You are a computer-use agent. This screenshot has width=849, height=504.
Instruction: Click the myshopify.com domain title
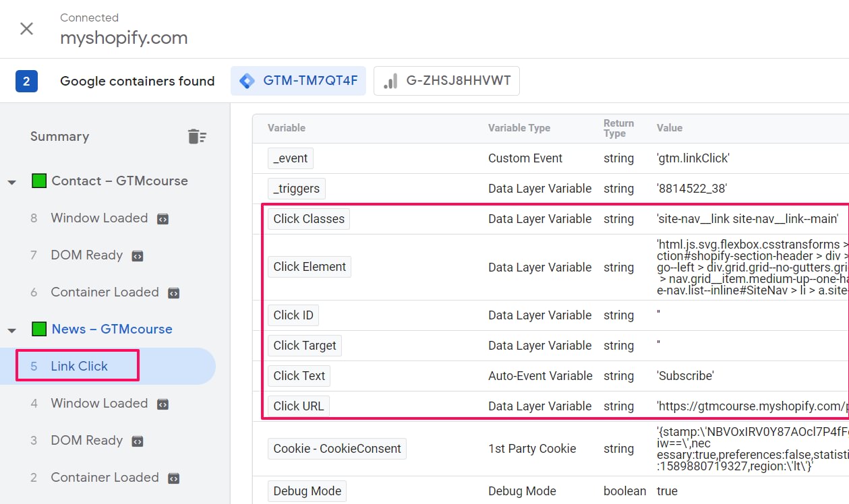(124, 38)
